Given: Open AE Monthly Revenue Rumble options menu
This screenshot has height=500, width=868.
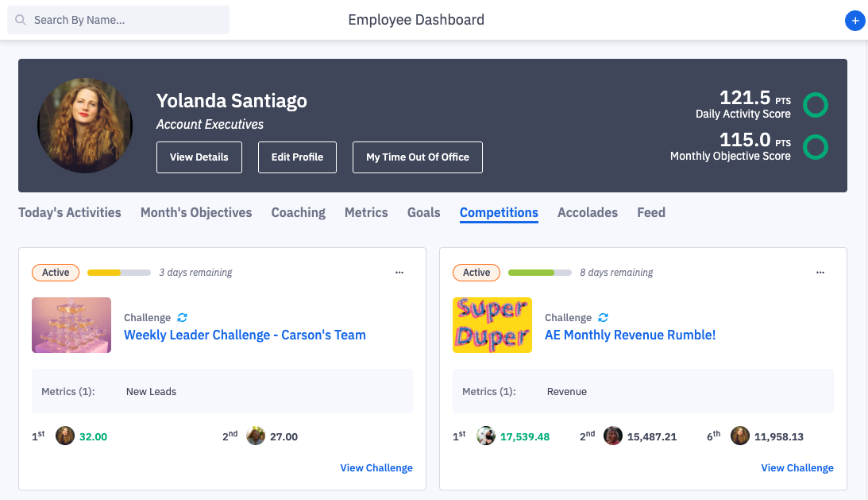Looking at the screenshot, I should click(820, 273).
